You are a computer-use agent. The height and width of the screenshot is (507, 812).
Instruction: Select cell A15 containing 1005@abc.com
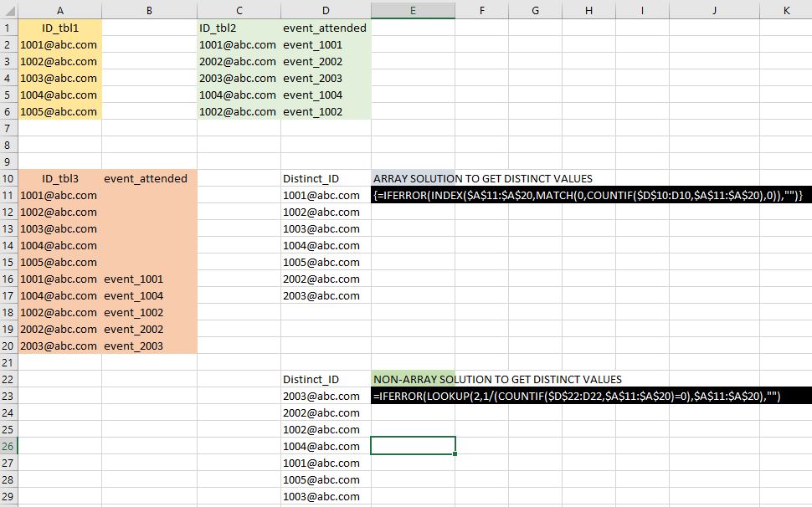pyautogui.click(x=60, y=263)
